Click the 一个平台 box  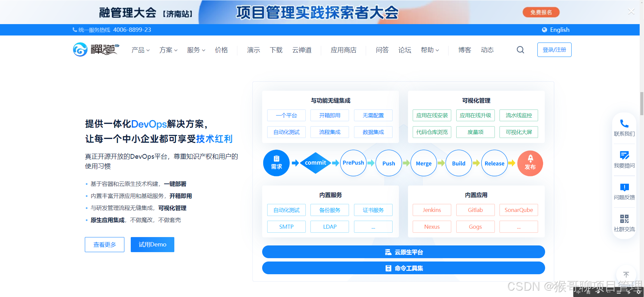point(286,115)
